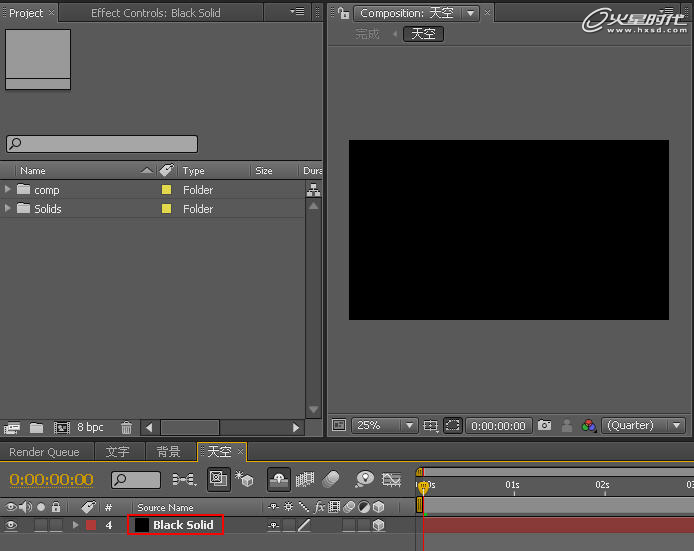Open the Graph Editor
694x551 pixels.
pos(391,479)
